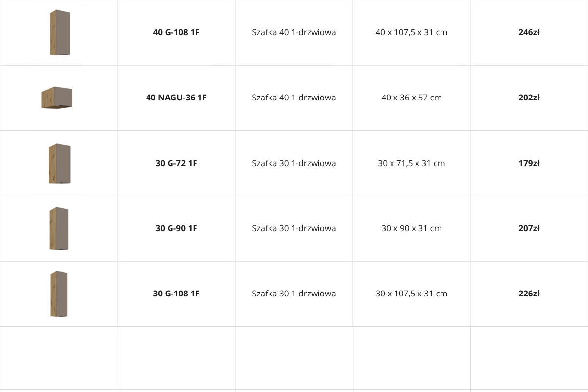View the 30 G-90 1F cabinet thumbnail
The image size is (588, 392).
(59, 228)
